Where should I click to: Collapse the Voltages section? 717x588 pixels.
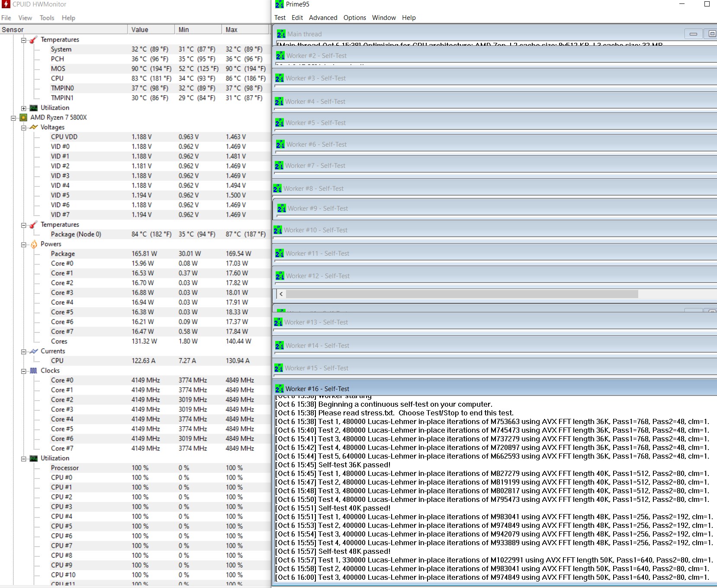24,128
